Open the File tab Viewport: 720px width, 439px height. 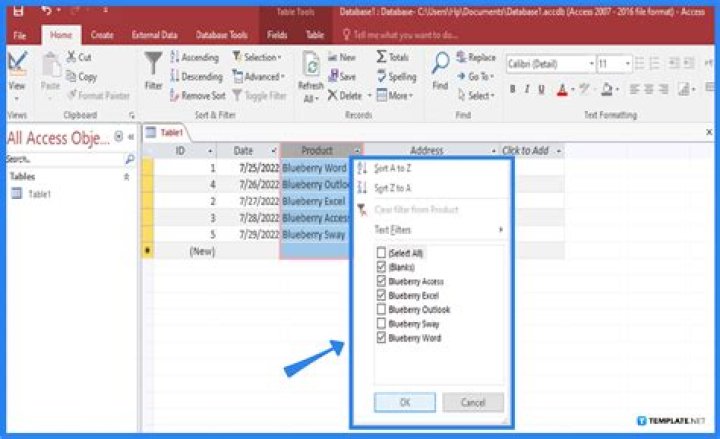pos(20,35)
